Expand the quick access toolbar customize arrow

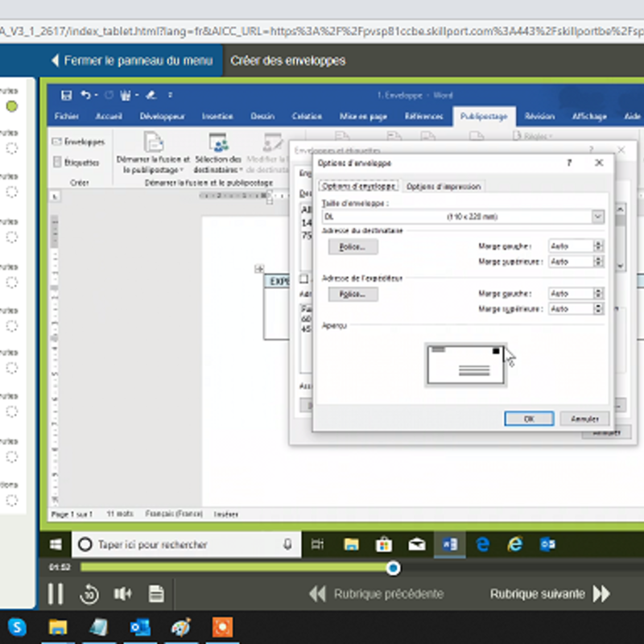tap(170, 95)
